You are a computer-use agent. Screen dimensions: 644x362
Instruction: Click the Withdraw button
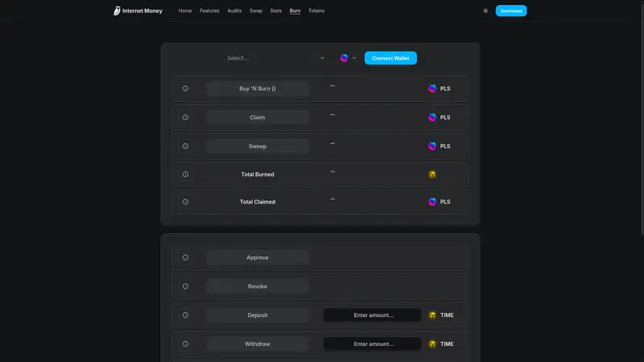tap(258, 344)
